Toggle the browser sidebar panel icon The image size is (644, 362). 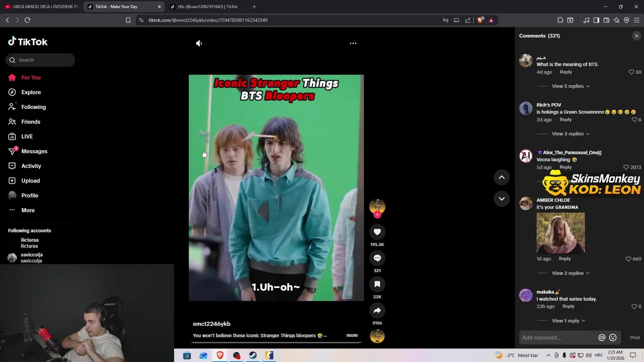(x=596, y=20)
